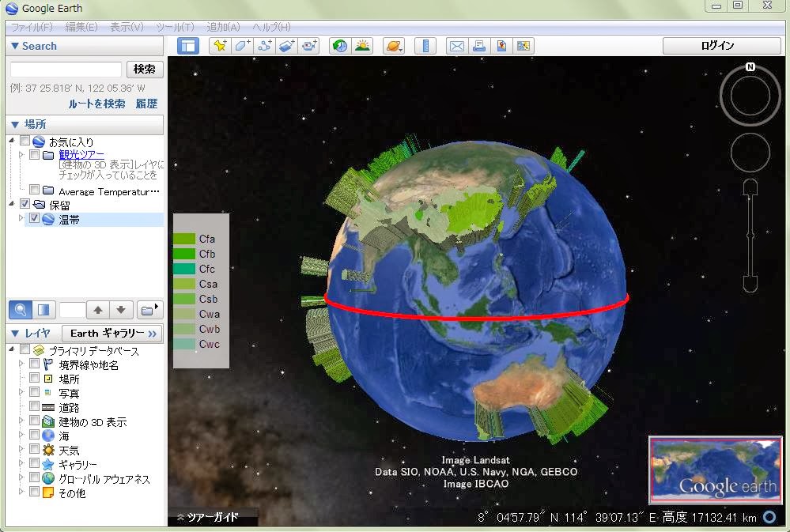The image size is (790, 532).
Task: Toggle sunlight across the landscape
Action: (362, 46)
